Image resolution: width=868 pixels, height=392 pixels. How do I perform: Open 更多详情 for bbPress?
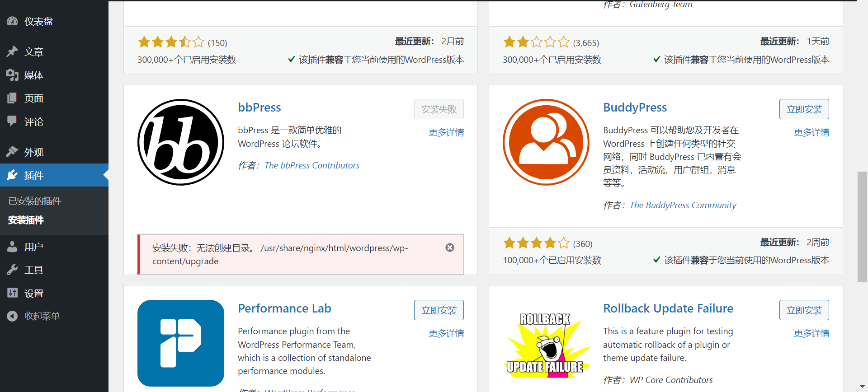[x=446, y=132]
